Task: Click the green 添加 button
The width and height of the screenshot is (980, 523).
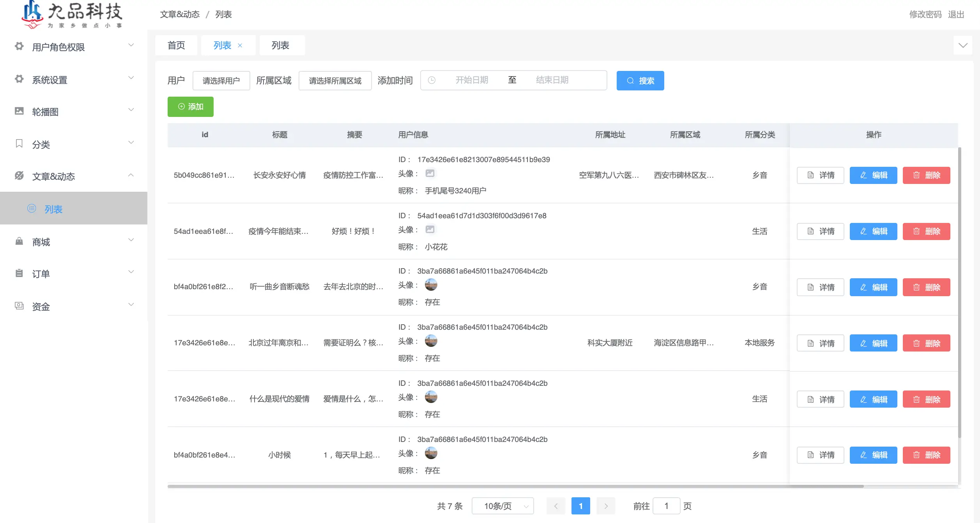Action: coord(190,107)
